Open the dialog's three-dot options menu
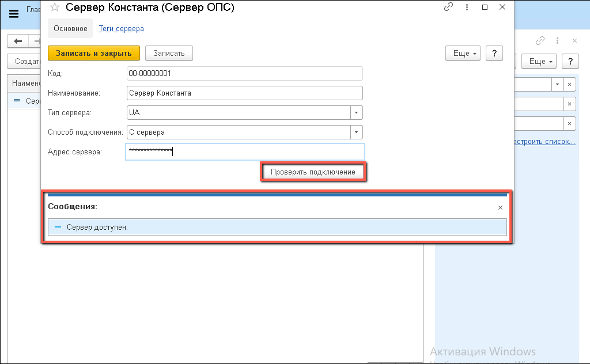 point(466,7)
